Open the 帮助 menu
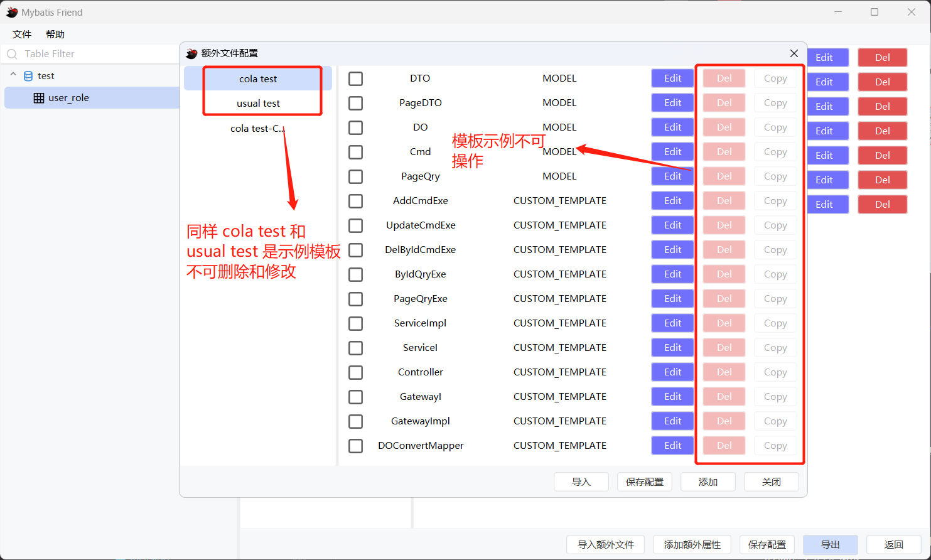This screenshot has height=560, width=931. click(55, 35)
